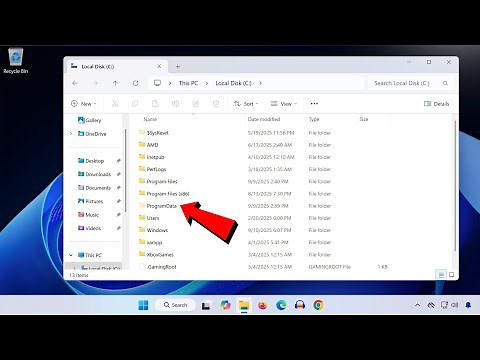Click File Explorer taskbar icon
480x360 pixels.
coord(244,305)
